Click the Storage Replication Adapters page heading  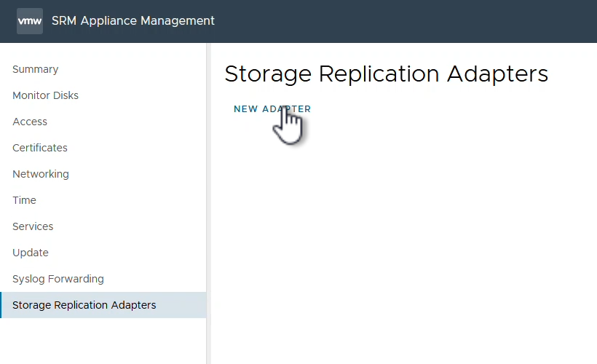pos(386,74)
